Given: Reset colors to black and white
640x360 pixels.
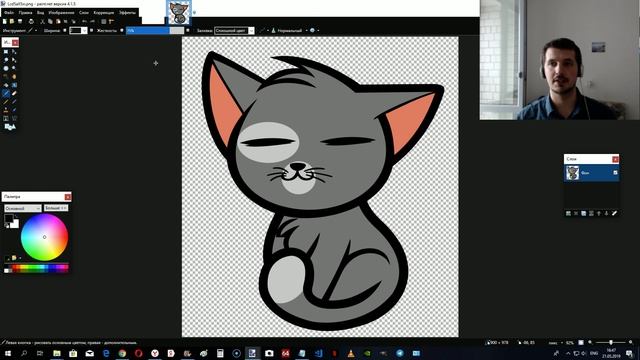Looking at the screenshot, I should 7,226.
